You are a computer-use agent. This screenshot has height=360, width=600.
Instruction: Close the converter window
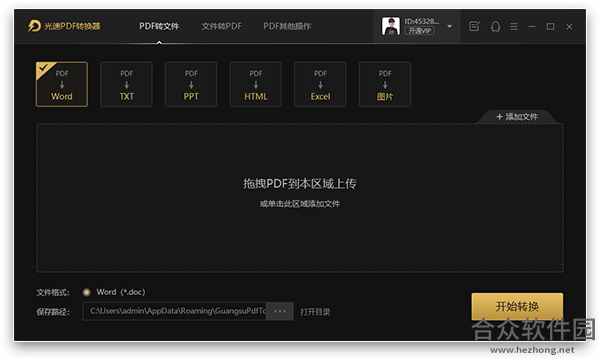coord(569,26)
